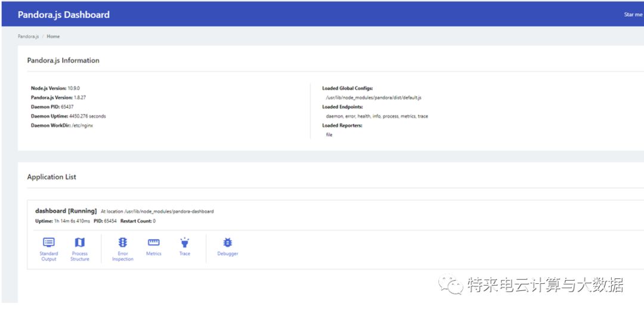
Task: Click the Pandora.js Information section heading
Action: point(63,60)
